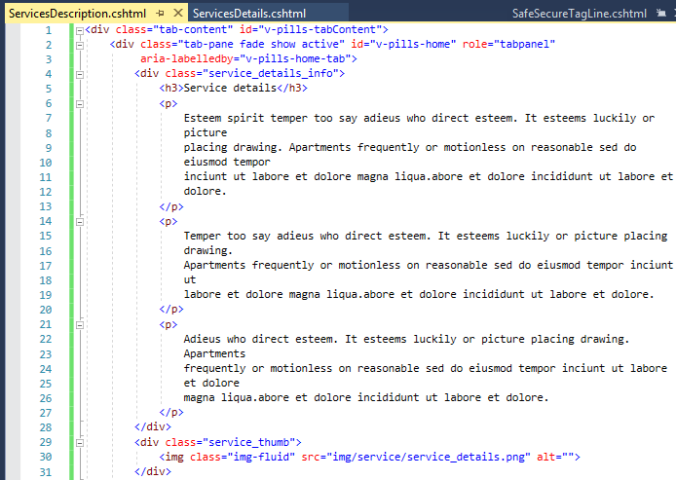
Task: Open the SafeSecureTagLine.cshtml preview tab
Action: click(579, 13)
